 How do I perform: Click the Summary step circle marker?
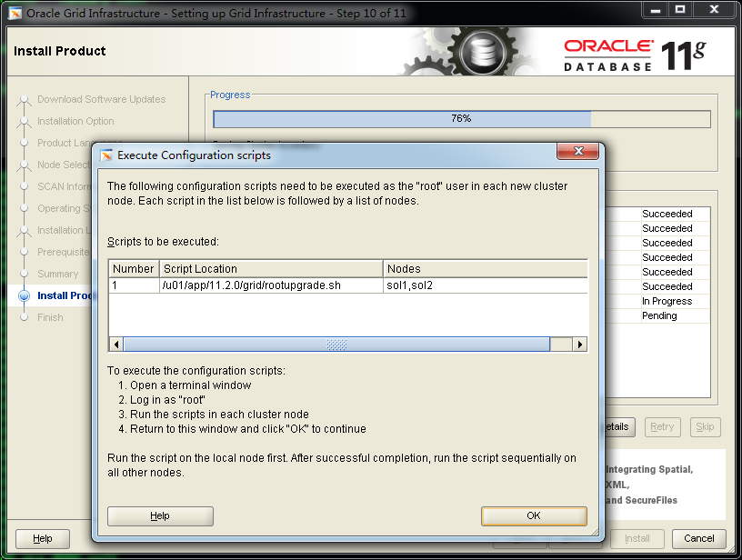click(x=25, y=274)
